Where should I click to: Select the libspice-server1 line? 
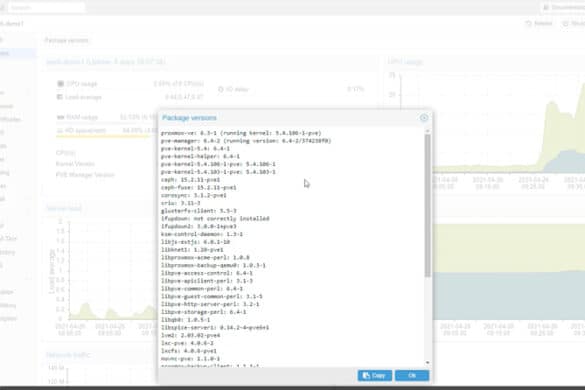215,328
